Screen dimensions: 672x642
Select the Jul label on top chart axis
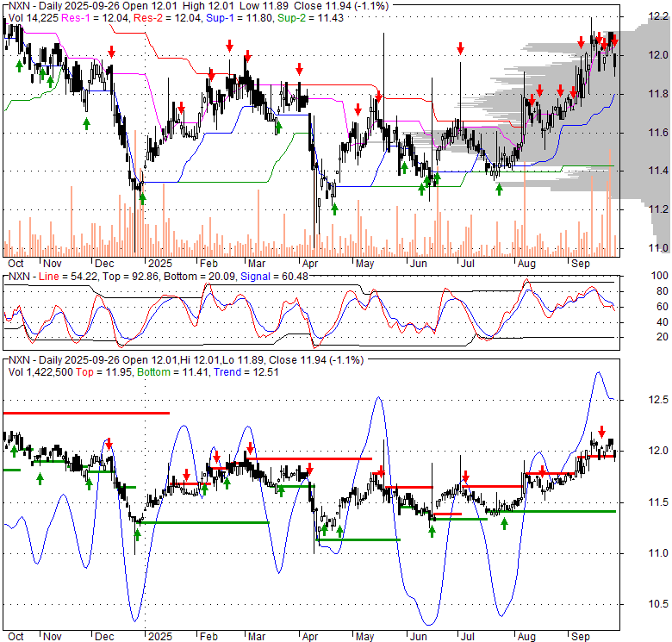point(467,264)
